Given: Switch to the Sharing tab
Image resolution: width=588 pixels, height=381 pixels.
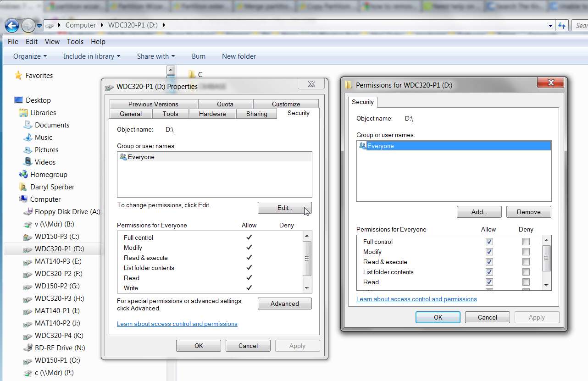Looking at the screenshot, I should 257,114.
